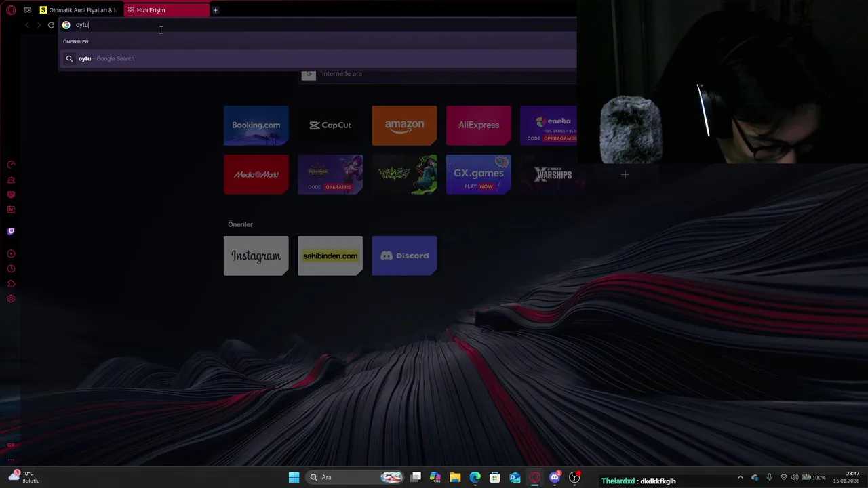Open History from the clock sidebar icon
Viewport: 868px width, 488px height.
click(x=11, y=268)
